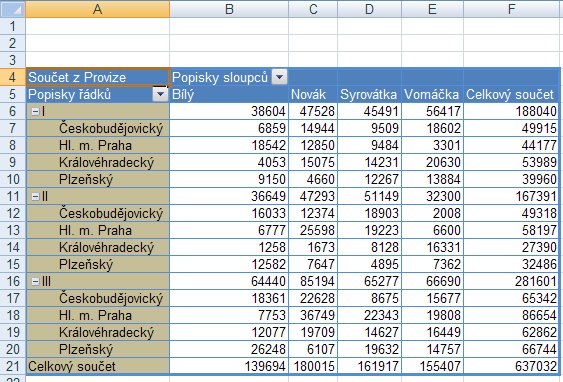
Task: Click the cell with value 8675
Action: (x=369, y=298)
